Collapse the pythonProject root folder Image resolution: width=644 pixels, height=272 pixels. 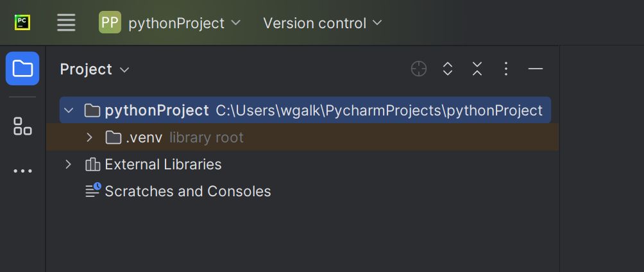69,110
